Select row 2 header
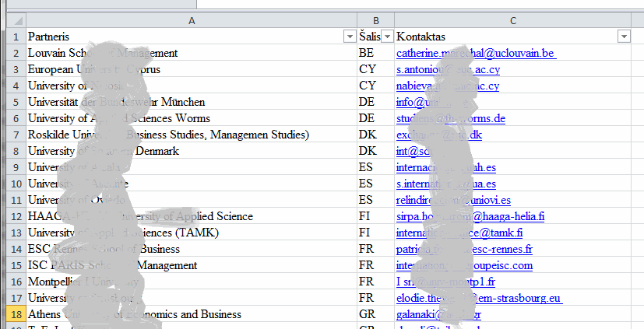 [x=12, y=53]
